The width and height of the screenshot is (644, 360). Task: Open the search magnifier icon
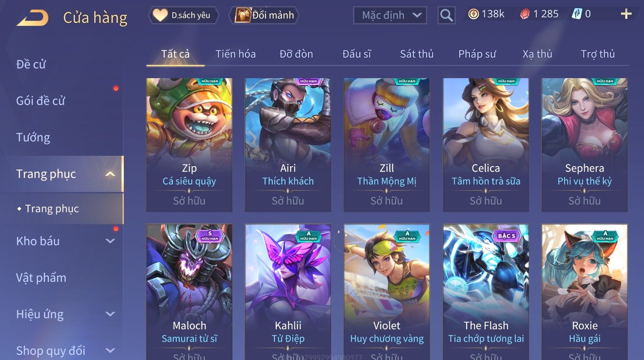[x=446, y=15]
